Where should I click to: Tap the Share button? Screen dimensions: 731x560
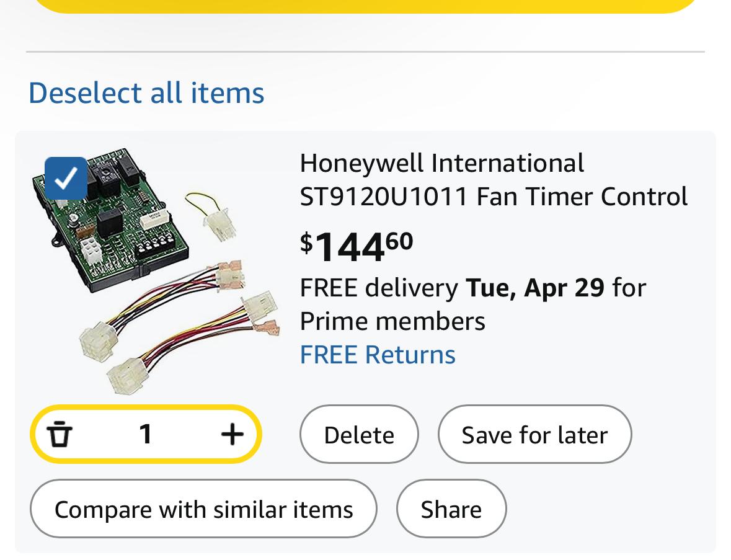tap(451, 509)
